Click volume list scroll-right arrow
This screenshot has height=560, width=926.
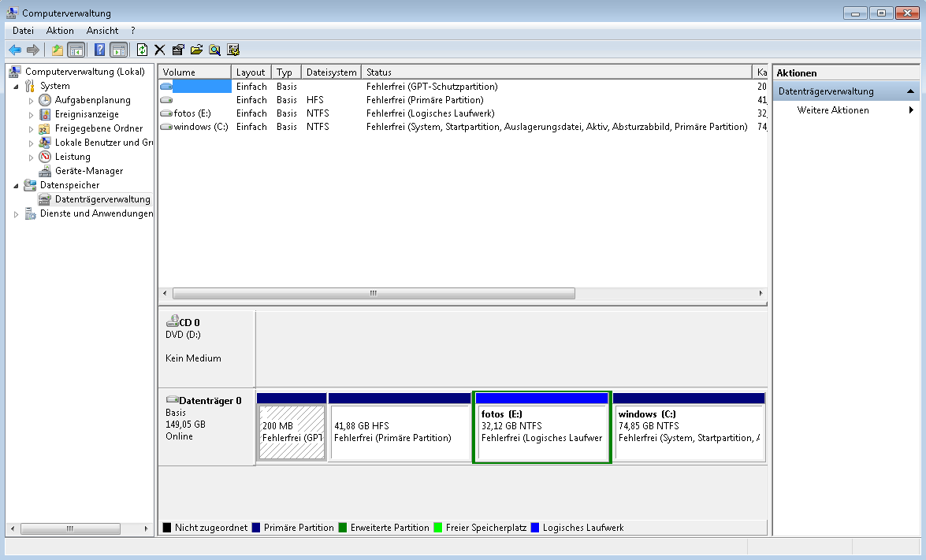pos(761,293)
